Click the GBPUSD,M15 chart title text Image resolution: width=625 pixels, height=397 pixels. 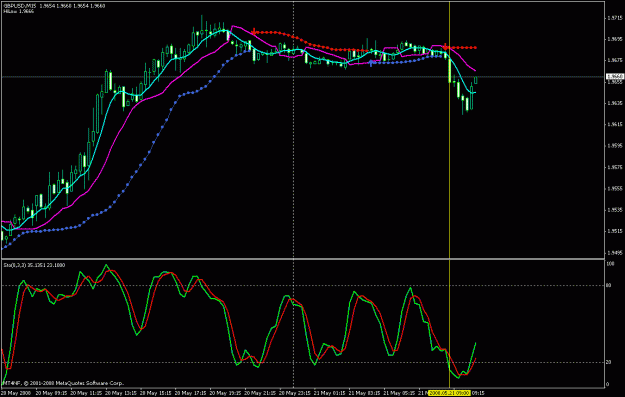coord(19,6)
